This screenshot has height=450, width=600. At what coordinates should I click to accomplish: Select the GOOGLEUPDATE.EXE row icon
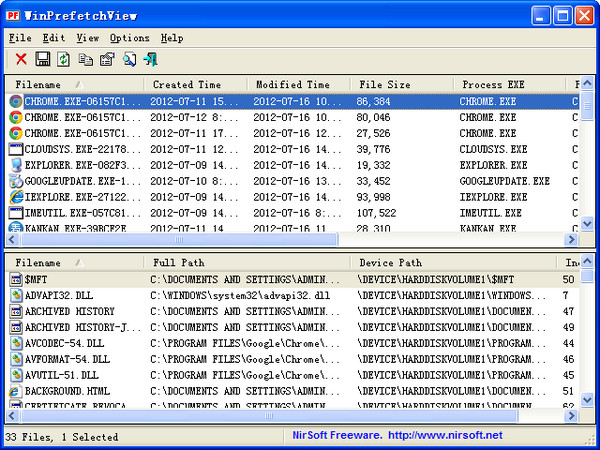(x=16, y=181)
